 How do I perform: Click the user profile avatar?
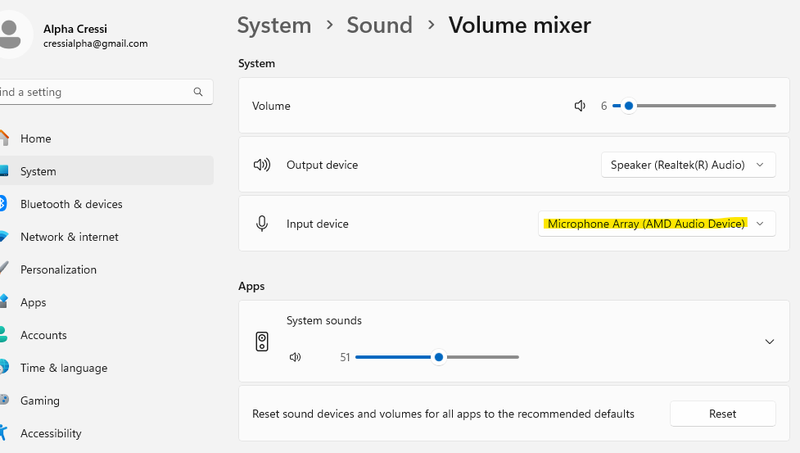[x=13, y=35]
